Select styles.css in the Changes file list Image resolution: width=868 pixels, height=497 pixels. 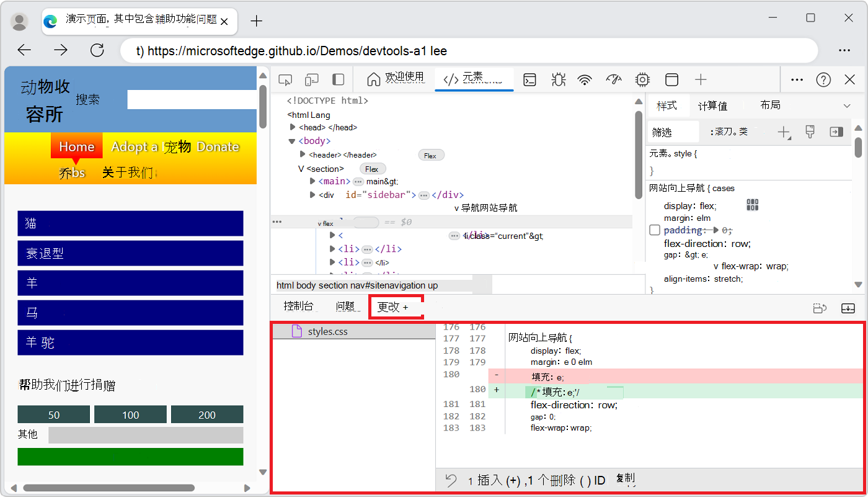[354, 332]
